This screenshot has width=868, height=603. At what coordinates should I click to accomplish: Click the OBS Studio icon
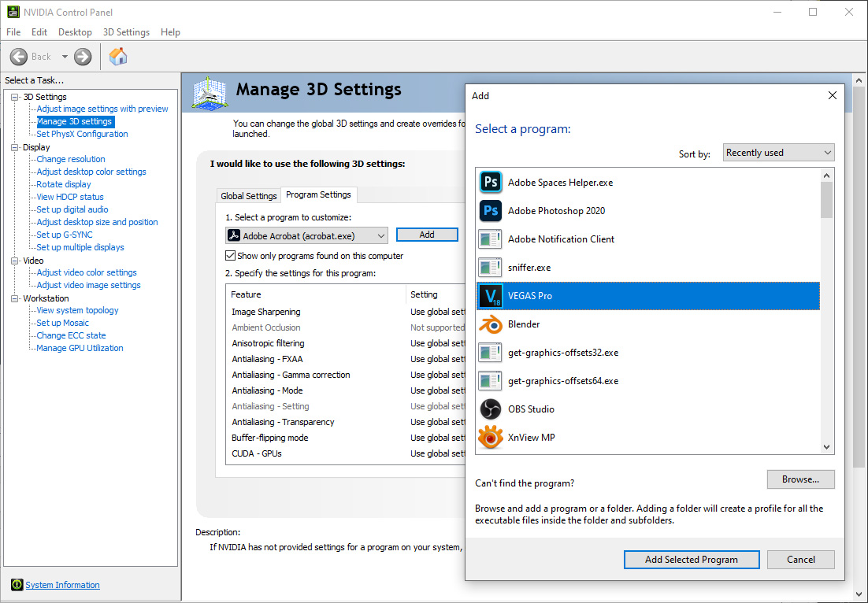click(x=491, y=409)
